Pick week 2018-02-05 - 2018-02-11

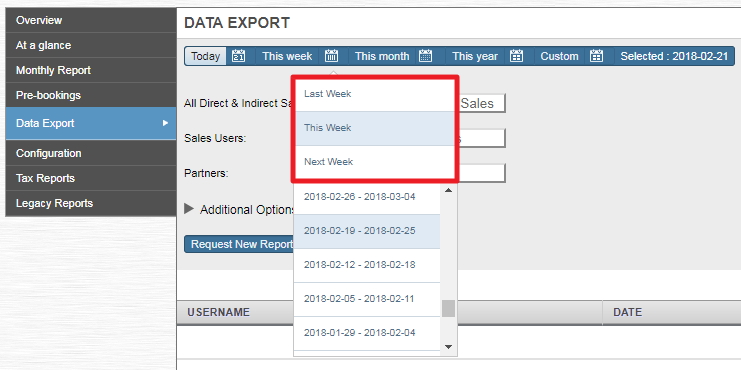coord(367,299)
